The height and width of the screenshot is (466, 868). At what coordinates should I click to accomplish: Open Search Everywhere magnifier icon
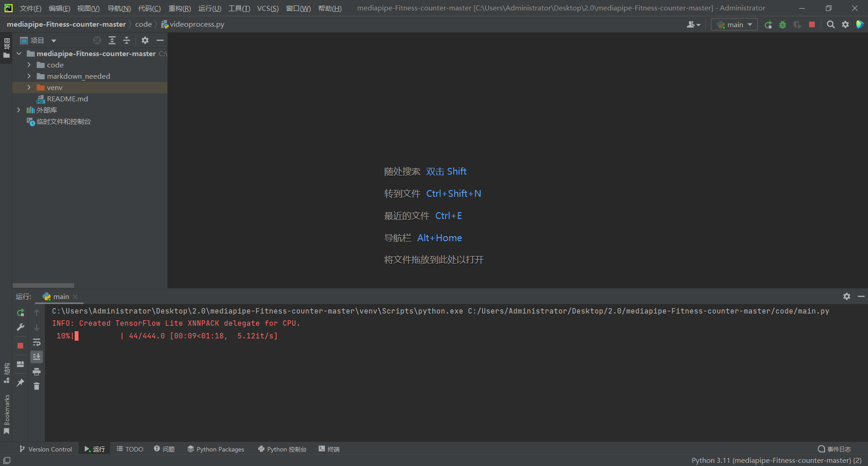831,24
